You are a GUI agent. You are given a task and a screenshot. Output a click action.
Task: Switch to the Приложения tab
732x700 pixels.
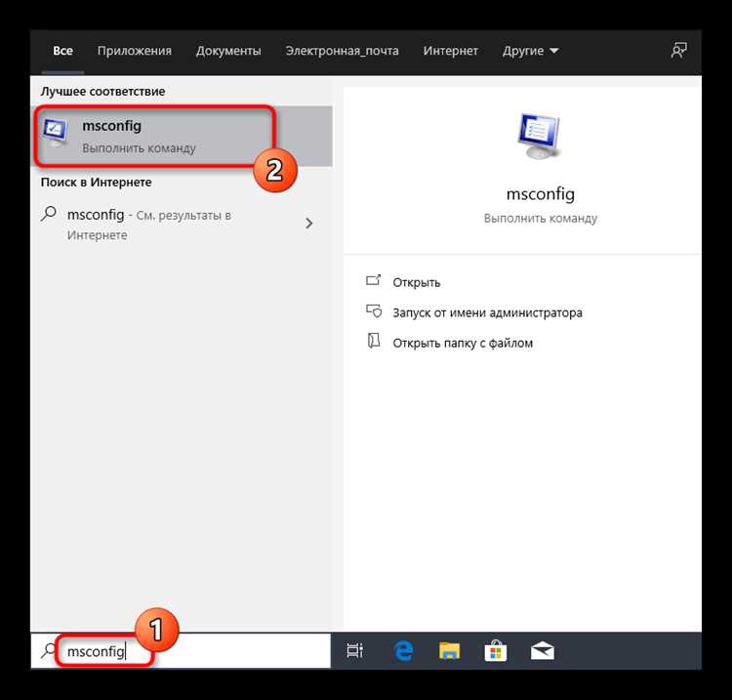point(135,51)
